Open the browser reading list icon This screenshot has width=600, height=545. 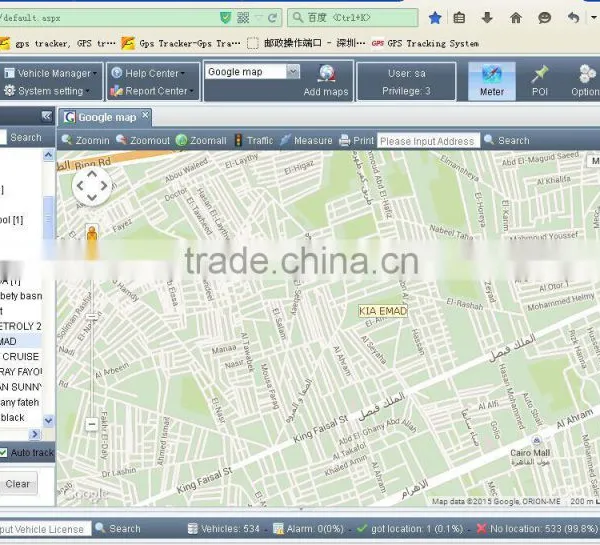pyautogui.click(x=459, y=18)
